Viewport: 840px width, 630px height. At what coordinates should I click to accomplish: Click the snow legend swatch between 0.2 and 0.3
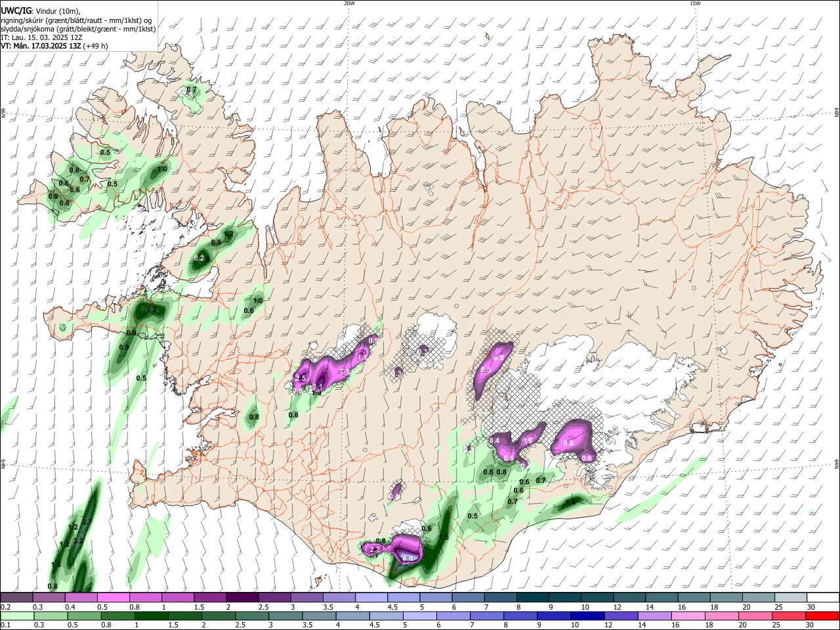pos(16,598)
